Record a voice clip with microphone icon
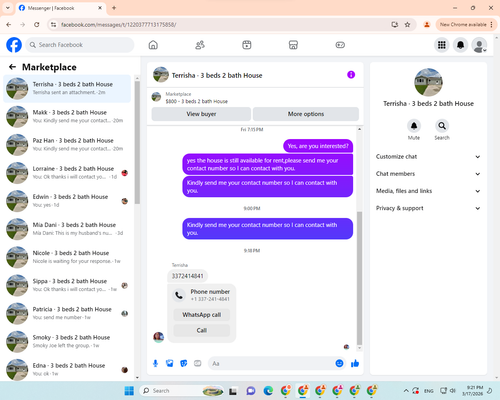Screen dimensions: 500x400 pos(155,363)
